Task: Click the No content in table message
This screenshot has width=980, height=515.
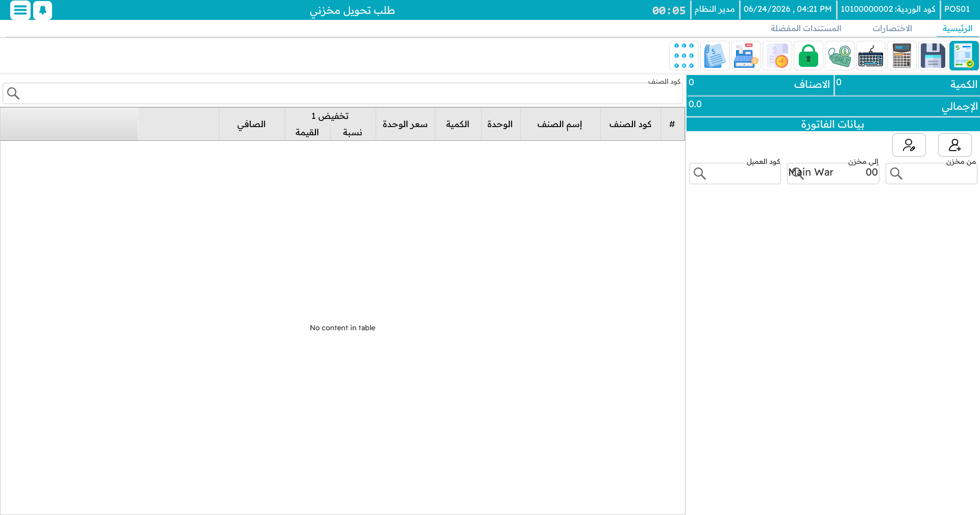Action: pyautogui.click(x=342, y=328)
